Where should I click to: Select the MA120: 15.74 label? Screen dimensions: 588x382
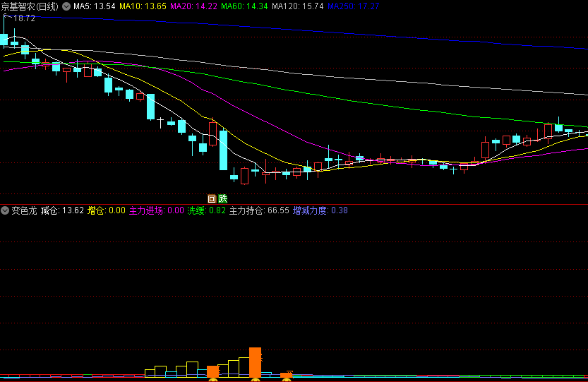click(298, 6)
